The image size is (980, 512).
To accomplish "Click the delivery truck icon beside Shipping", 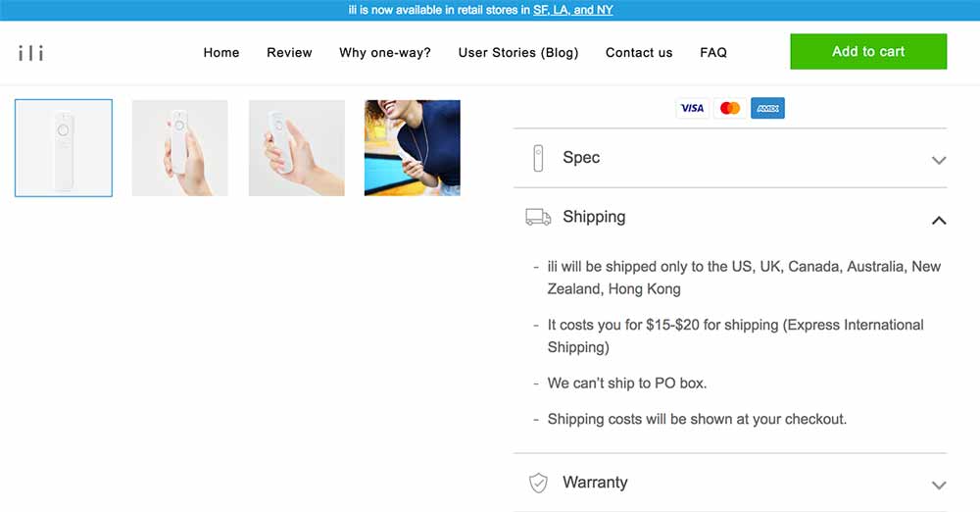I will [538, 217].
